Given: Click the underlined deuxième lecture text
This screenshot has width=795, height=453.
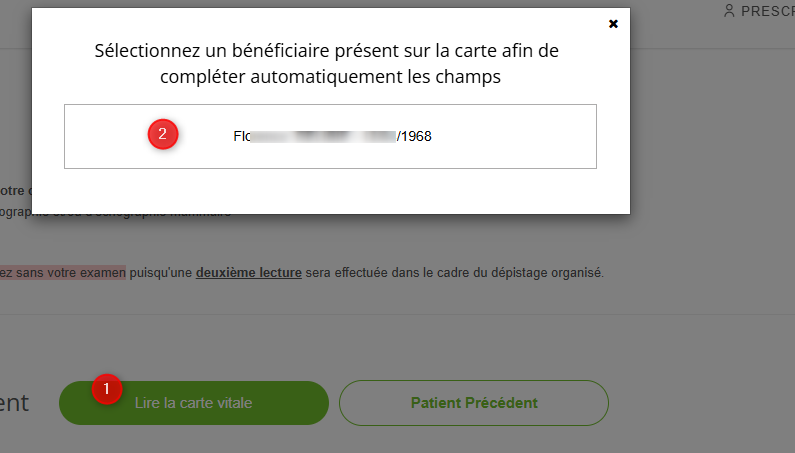Looking at the screenshot, I should (x=249, y=272).
